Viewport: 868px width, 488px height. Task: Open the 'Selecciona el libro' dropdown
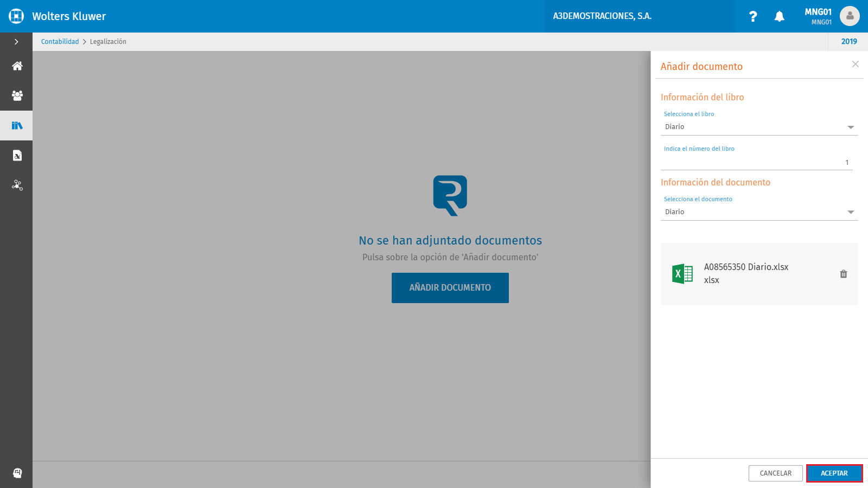pyautogui.click(x=759, y=127)
